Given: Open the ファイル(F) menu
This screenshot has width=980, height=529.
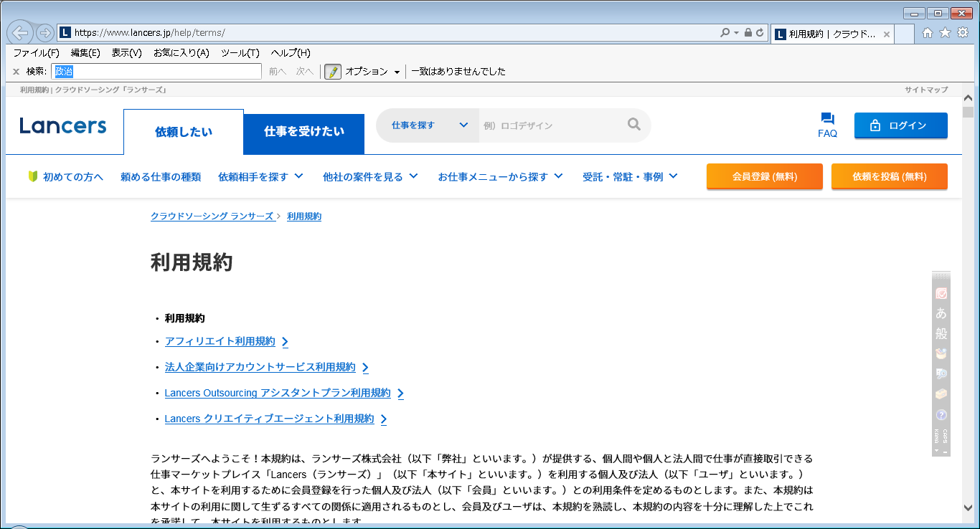Looking at the screenshot, I should pos(36,53).
